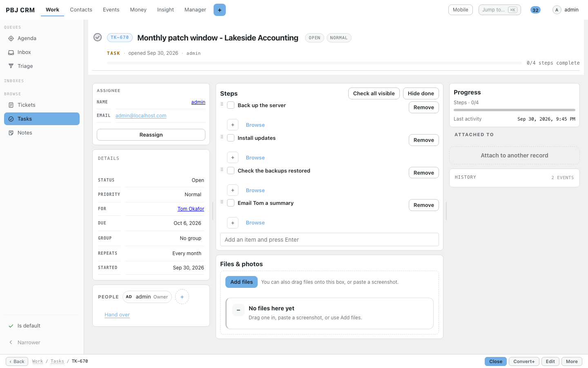The height and width of the screenshot is (368, 588).
Task: Click the Agenda target icon in the sidebar
Action: coord(11,38)
